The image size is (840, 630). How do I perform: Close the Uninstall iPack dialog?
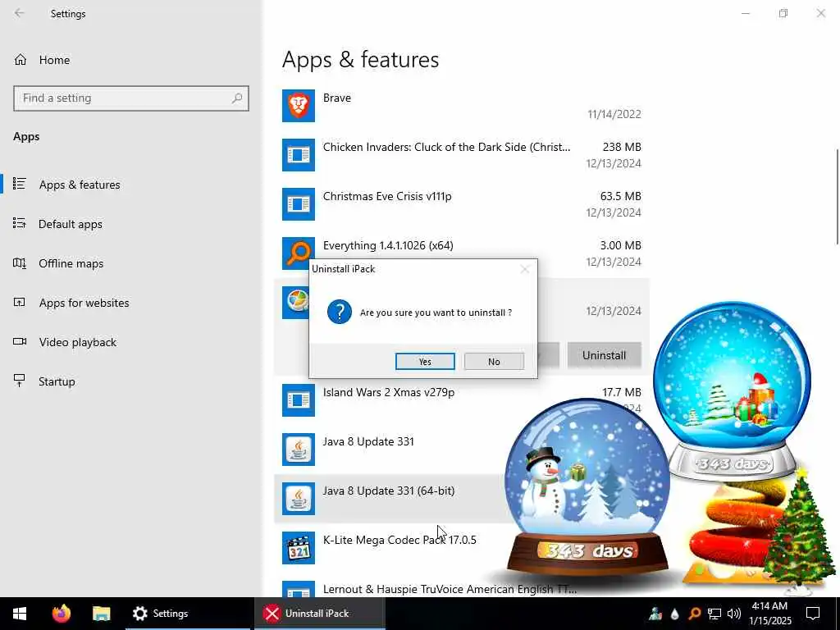point(525,269)
